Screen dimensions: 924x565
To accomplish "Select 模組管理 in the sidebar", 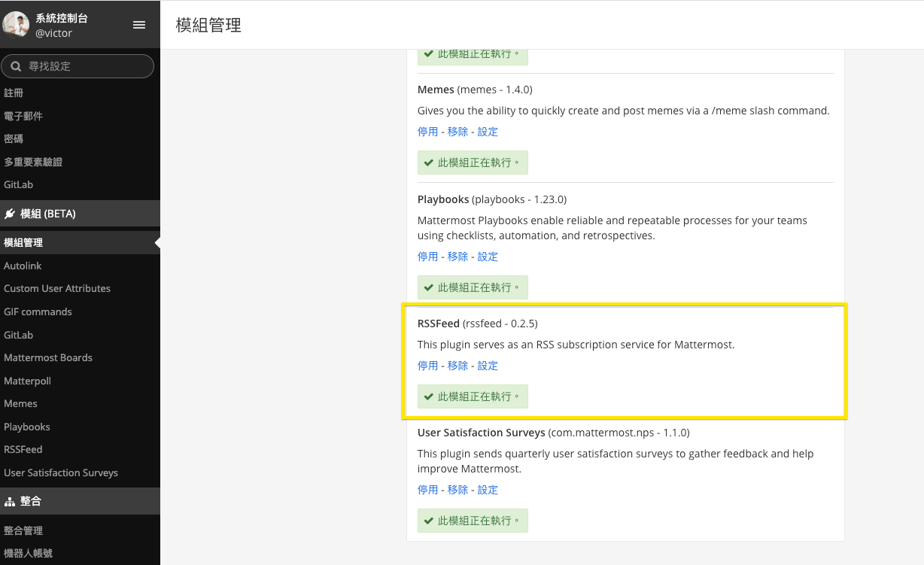I will click(23, 242).
